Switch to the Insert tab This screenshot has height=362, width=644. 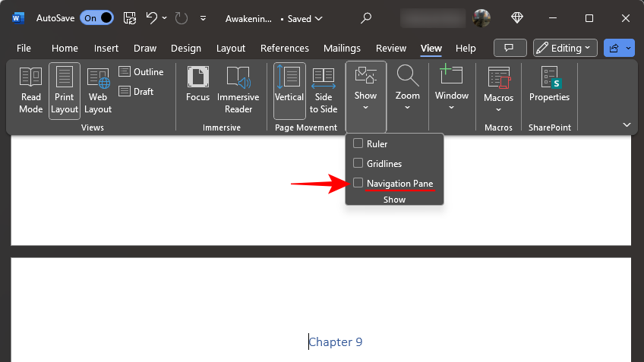pos(106,48)
